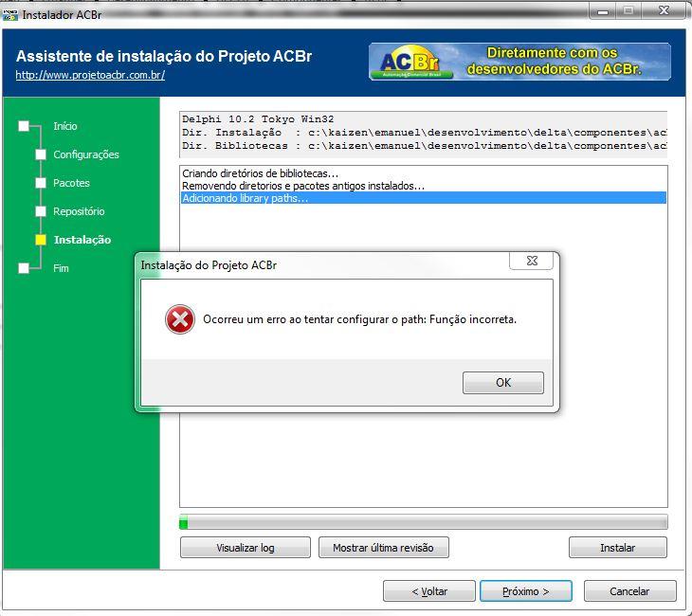Select the Instalação wizard step
The height and width of the screenshot is (616, 692).
pos(82,240)
